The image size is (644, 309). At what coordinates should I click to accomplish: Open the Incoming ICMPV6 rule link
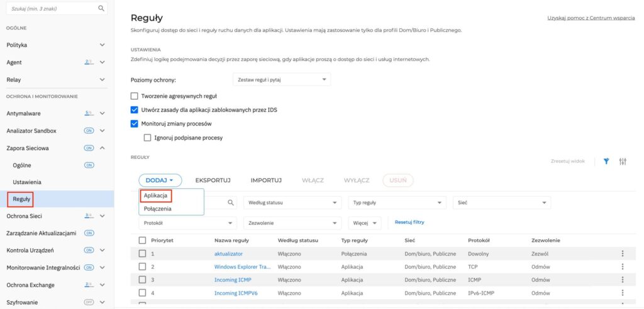(236, 293)
